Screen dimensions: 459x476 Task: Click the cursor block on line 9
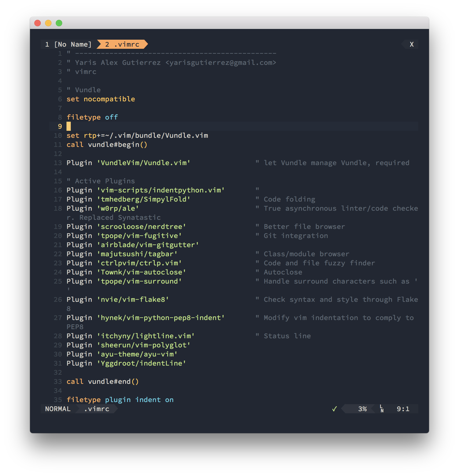pyautogui.click(x=69, y=126)
